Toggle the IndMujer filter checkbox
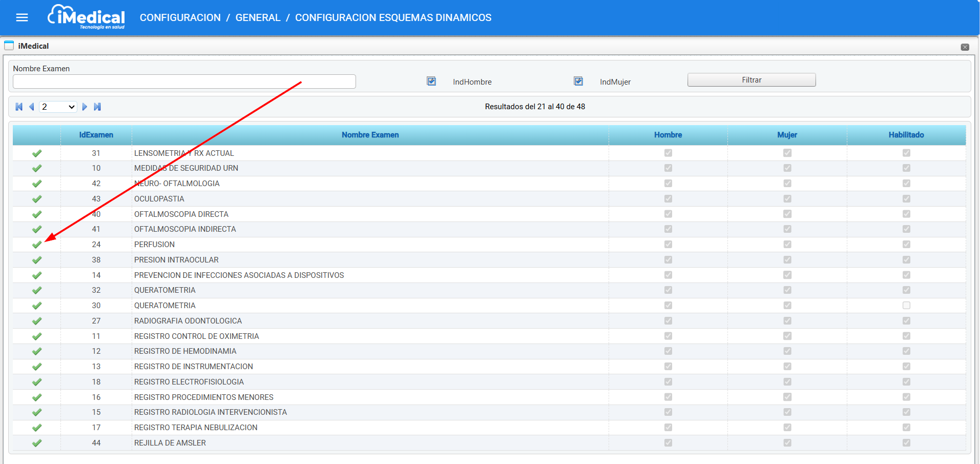 (578, 82)
